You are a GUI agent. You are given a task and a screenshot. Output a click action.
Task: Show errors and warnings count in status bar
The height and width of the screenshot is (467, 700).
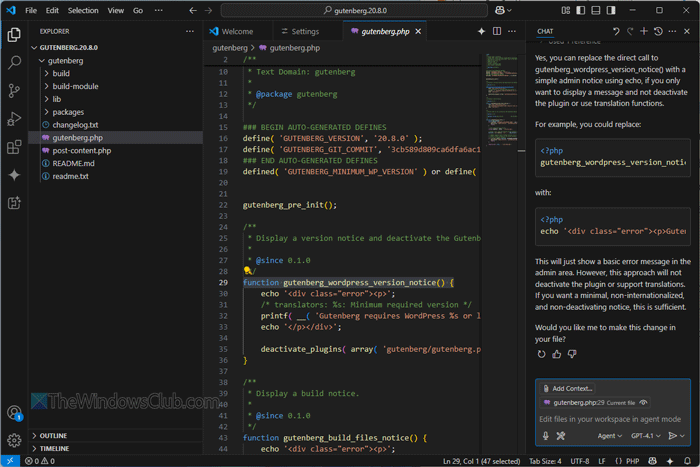click(x=40, y=461)
